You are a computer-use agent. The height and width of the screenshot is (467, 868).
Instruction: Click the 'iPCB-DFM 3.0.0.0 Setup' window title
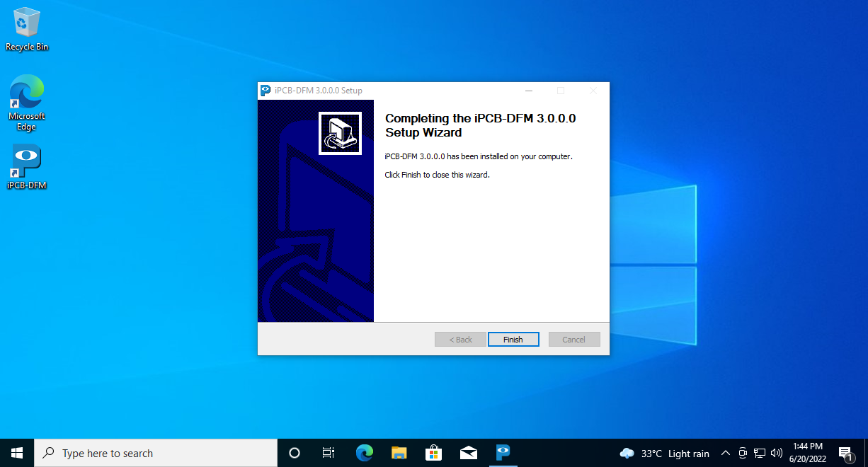(319, 91)
